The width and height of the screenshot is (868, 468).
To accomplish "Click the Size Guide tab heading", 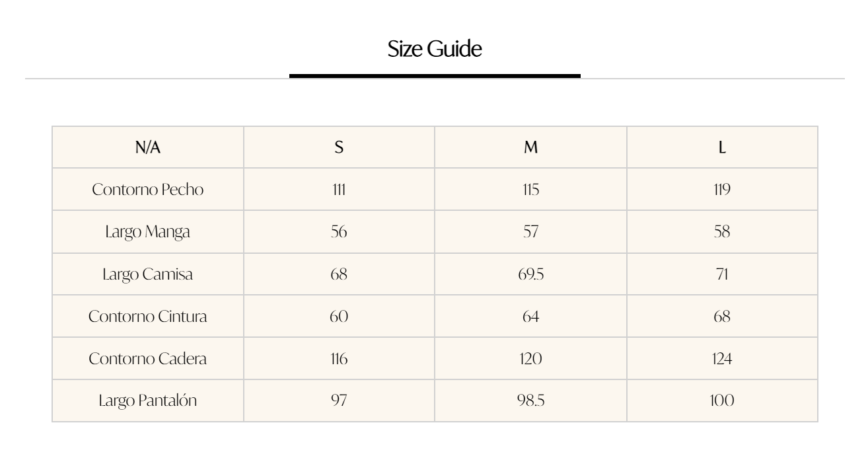I will pos(434,49).
